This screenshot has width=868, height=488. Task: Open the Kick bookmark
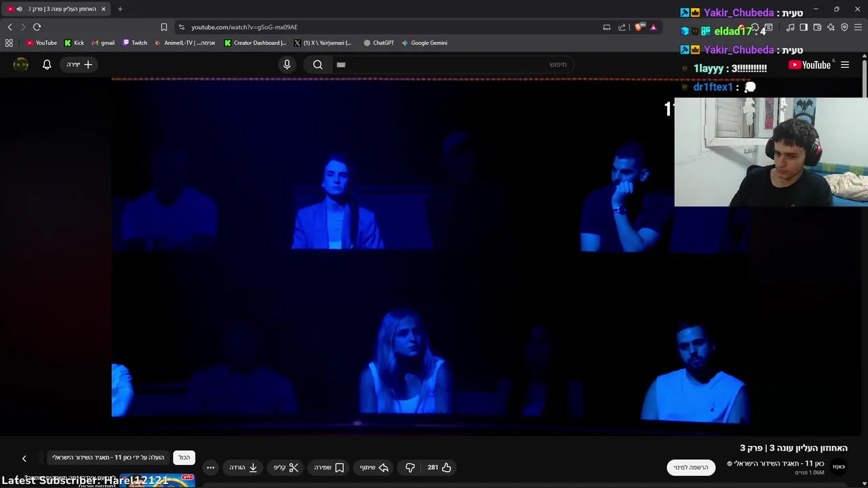tap(74, 43)
